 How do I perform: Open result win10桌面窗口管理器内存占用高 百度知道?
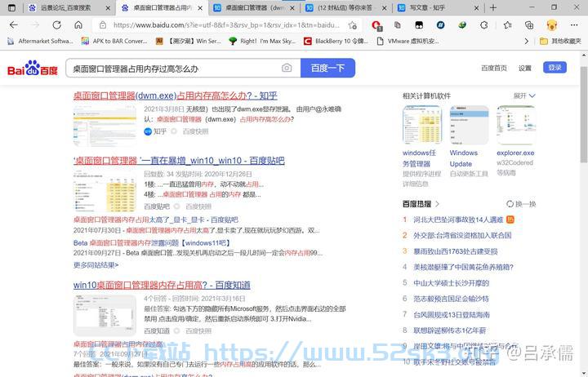coord(162,285)
